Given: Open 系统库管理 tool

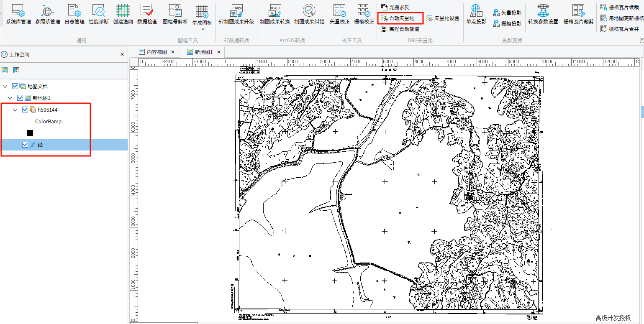Looking at the screenshot, I should pyautogui.click(x=18, y=13).
